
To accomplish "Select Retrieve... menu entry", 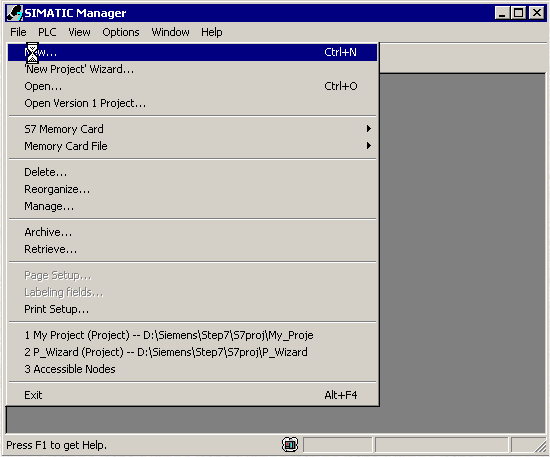I will coord(192,249).
